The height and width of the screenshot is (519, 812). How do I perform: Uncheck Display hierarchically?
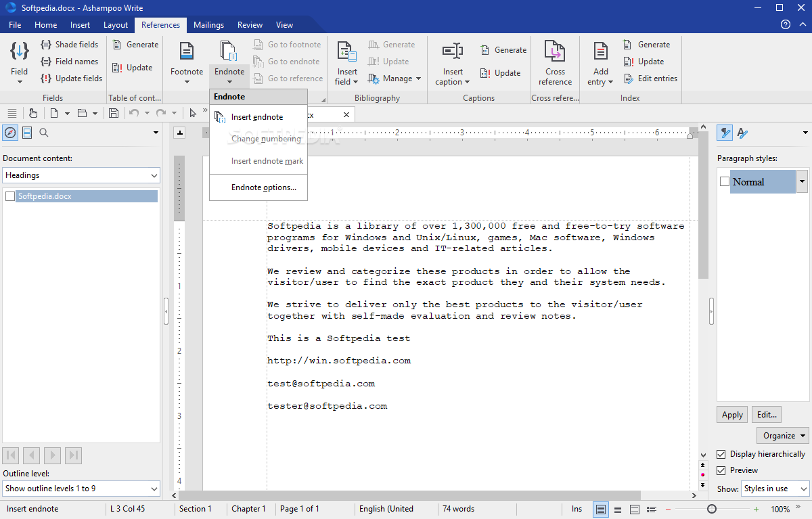(721, 454)
